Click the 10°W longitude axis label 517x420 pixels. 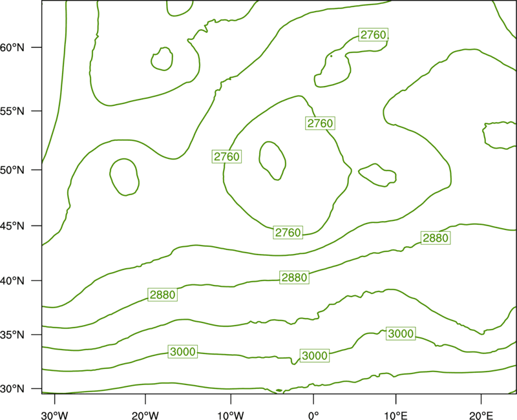click(231, 415)
